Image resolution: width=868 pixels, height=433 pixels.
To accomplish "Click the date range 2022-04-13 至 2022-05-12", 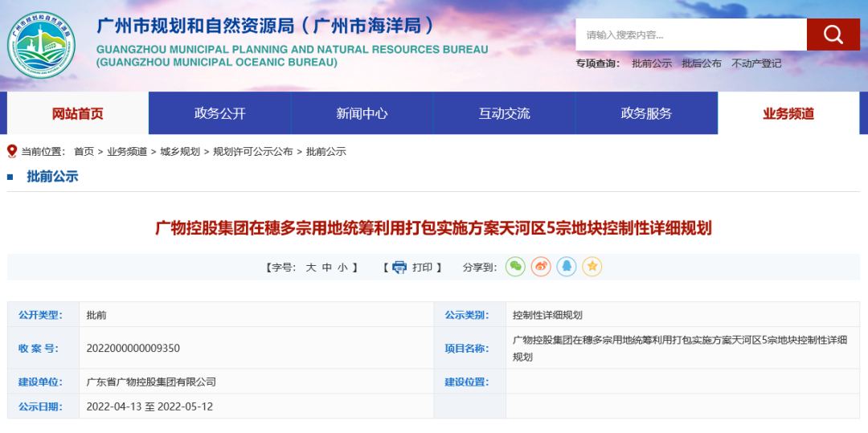I will [149, 406].
